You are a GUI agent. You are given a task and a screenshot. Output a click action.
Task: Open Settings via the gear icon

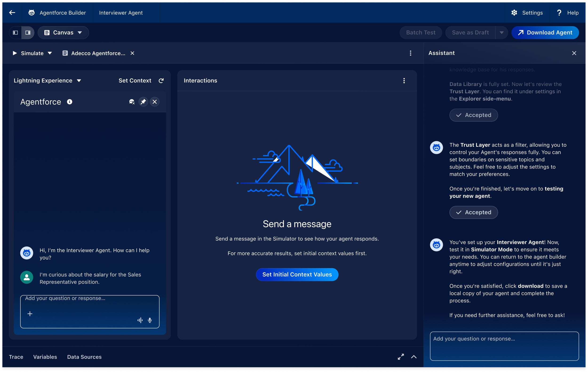[514, 13]
